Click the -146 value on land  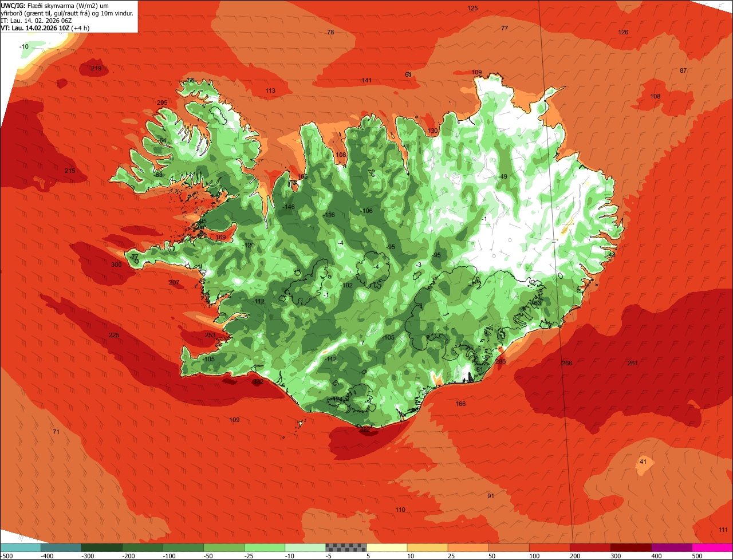(289, 207)
